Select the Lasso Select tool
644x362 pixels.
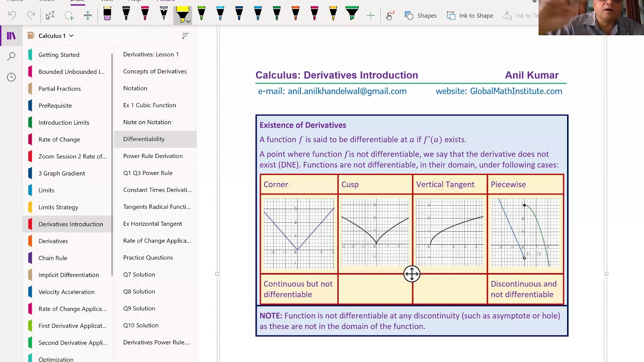pyautogui.click(x=69, y=16)
